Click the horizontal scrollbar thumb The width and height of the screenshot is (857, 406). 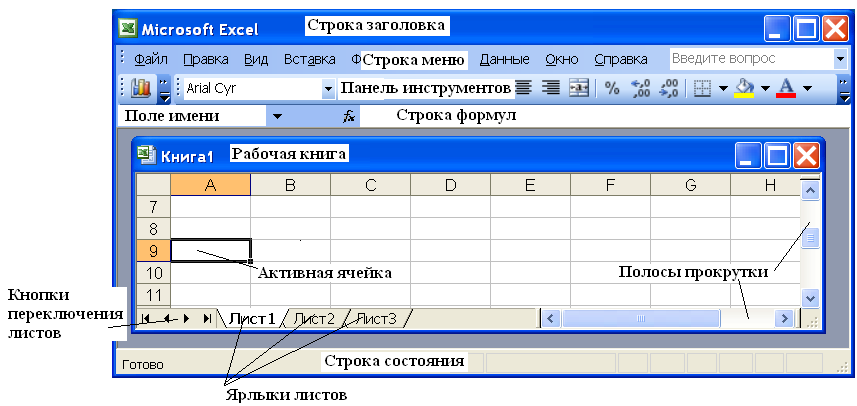point(641,318)
